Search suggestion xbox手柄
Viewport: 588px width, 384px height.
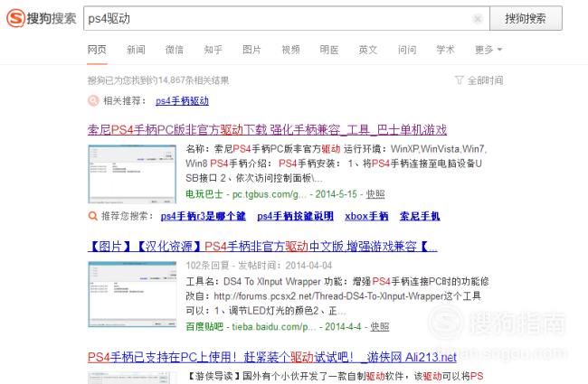click(366, 216)
